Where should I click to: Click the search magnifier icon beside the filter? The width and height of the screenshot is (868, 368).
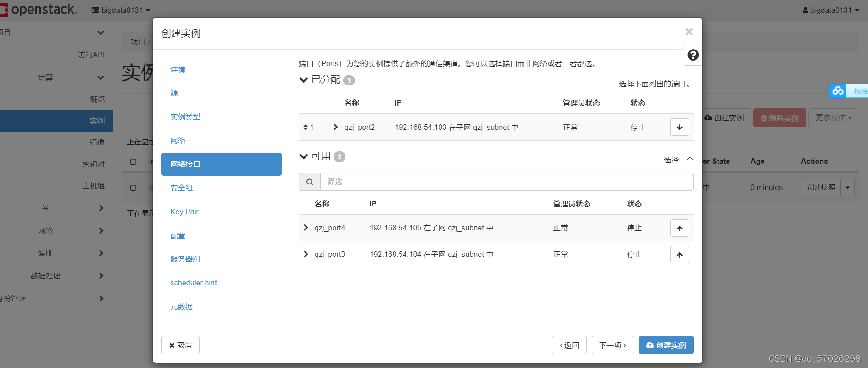(x=310, y=182)
